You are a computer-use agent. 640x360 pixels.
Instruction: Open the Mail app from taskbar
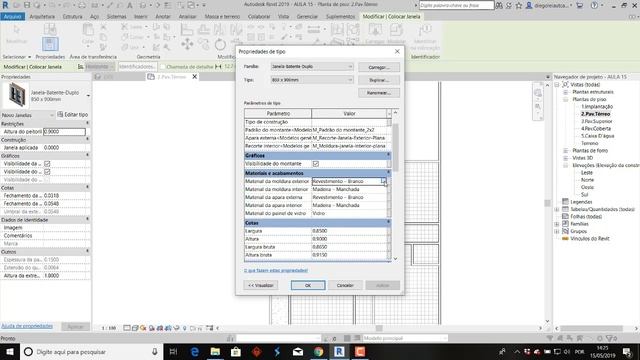tap(298, 351)
